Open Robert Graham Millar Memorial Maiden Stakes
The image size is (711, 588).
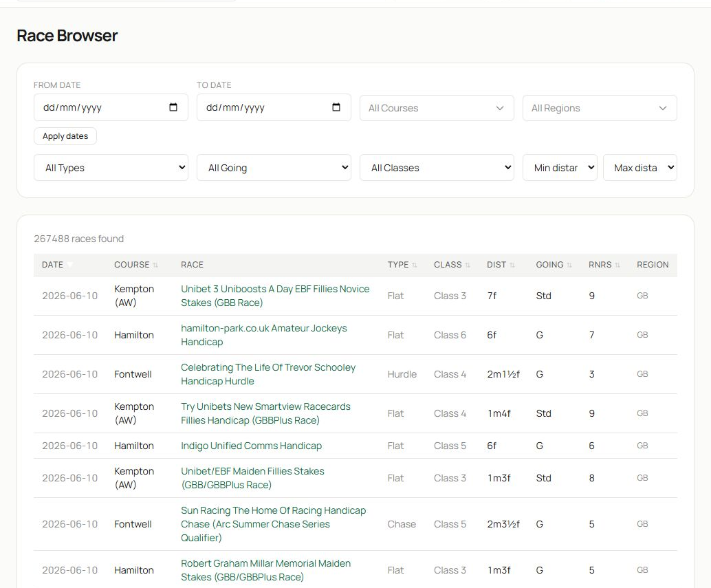point(265,570)
